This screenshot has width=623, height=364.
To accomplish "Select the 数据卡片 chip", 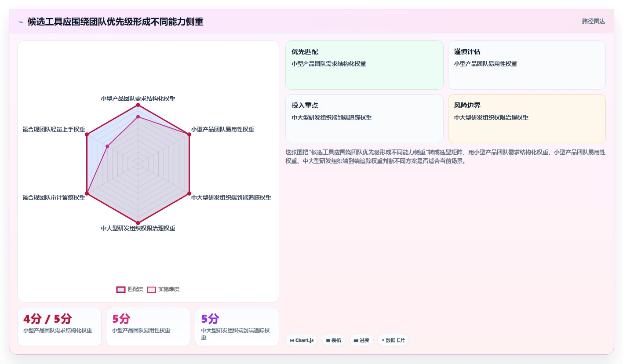I will (393, 340).
